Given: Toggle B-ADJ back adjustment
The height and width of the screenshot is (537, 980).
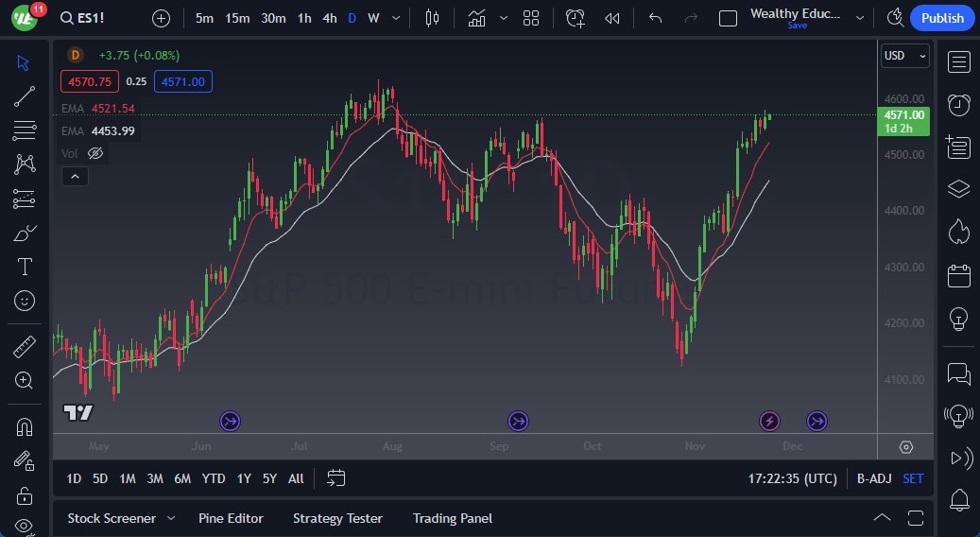Looking at the screenshot, I should 873,478.
